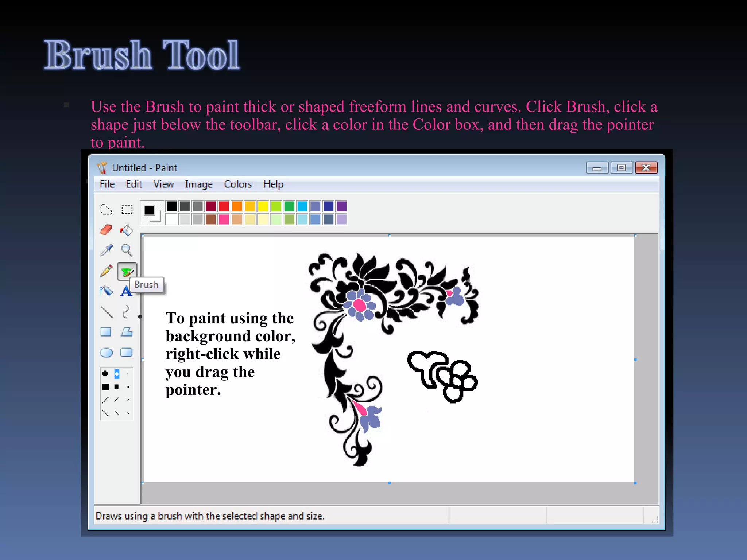Pick the Eraser tool

point(106,230)
